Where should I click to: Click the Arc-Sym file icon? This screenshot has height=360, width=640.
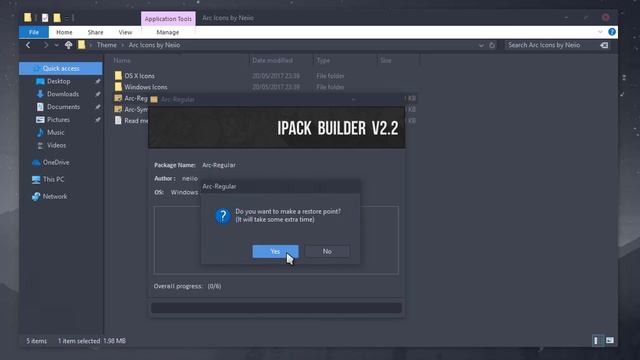118,109
